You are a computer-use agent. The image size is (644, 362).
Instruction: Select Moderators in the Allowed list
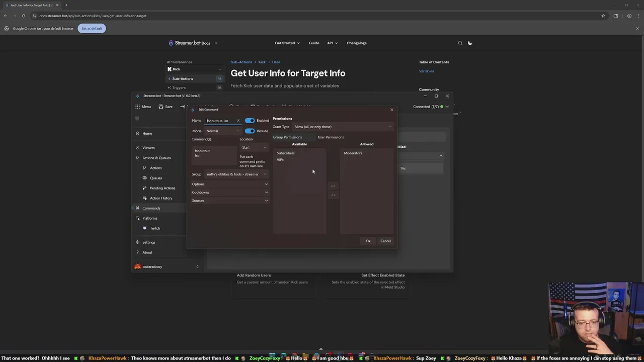click(x=353, y=153)
